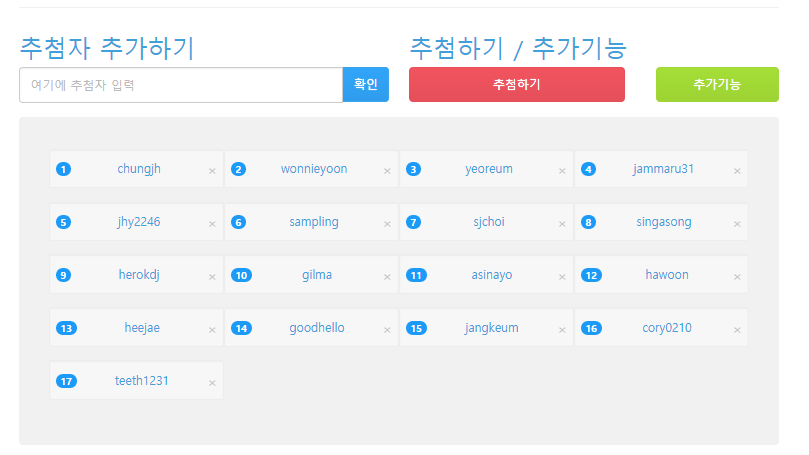809x455 pixels.
Task: Select the name yeoreum
Action: 489,169
